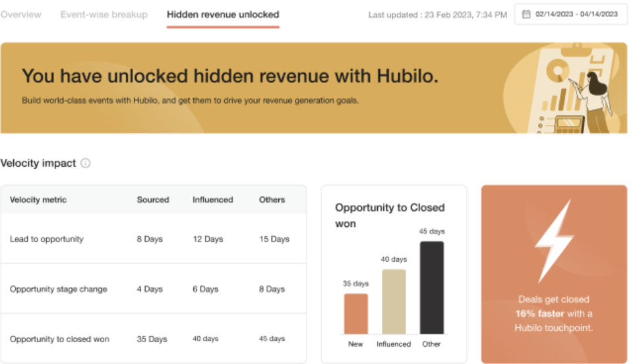Switch to the Overview tab
This screenshot has height=364, width=637.
click(x=20, y=15)
